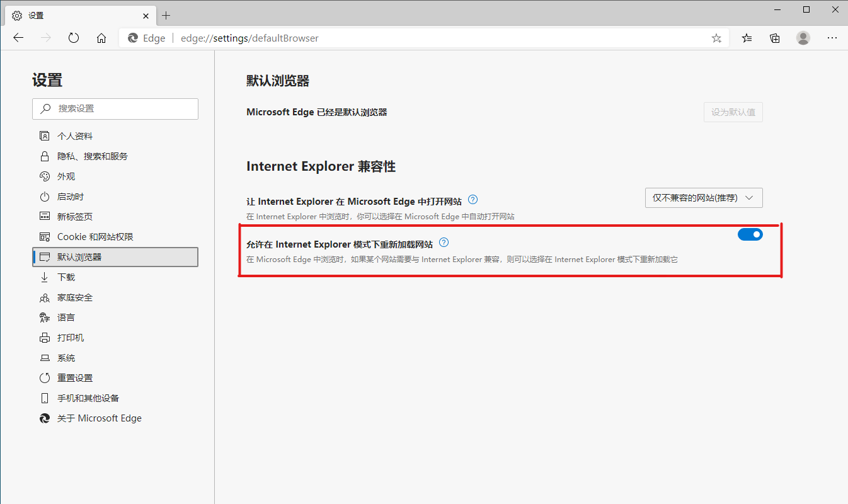Toggle 允许在 Internet Explorer 模式下重新加载网站 switch
848x504 pixels.
[750, 234]
